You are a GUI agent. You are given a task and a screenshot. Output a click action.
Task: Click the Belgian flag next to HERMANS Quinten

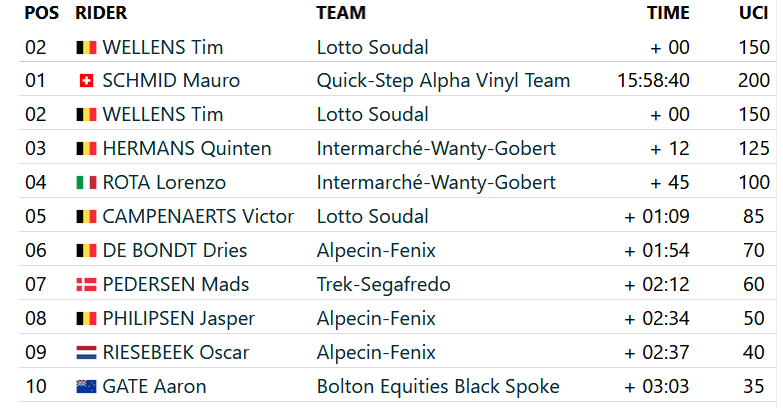pyautogui.click(x=86, y=149)
